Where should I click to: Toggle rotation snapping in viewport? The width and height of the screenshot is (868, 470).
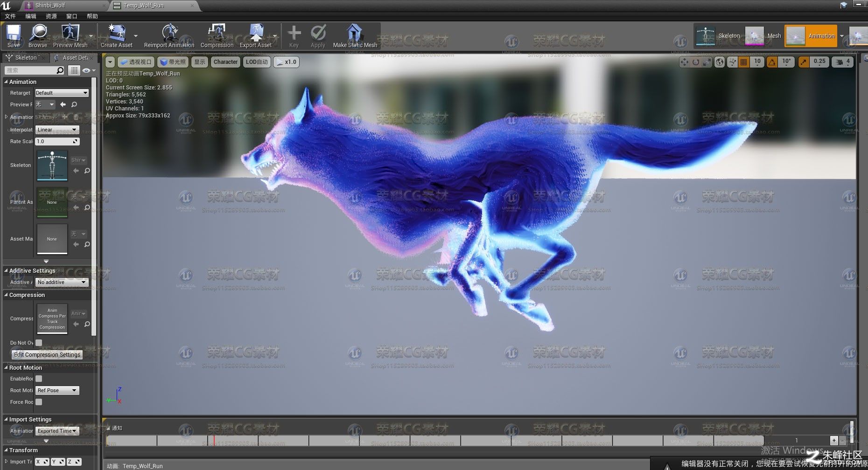pos(772,62)
